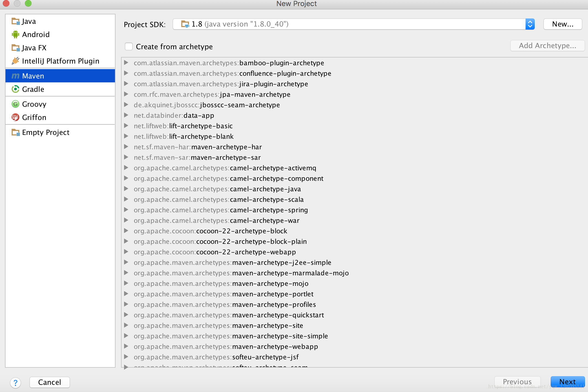Select camel-archetype-component row

354,178
